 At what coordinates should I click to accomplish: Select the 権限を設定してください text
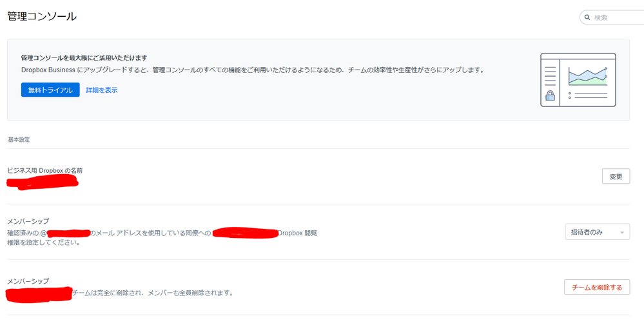pyautogui.click(x=44, y=242)
